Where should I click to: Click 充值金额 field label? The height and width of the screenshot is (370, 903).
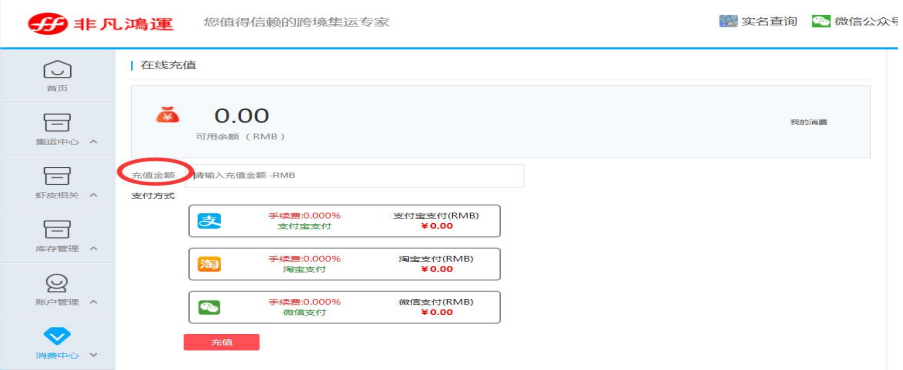click(153, 175)
